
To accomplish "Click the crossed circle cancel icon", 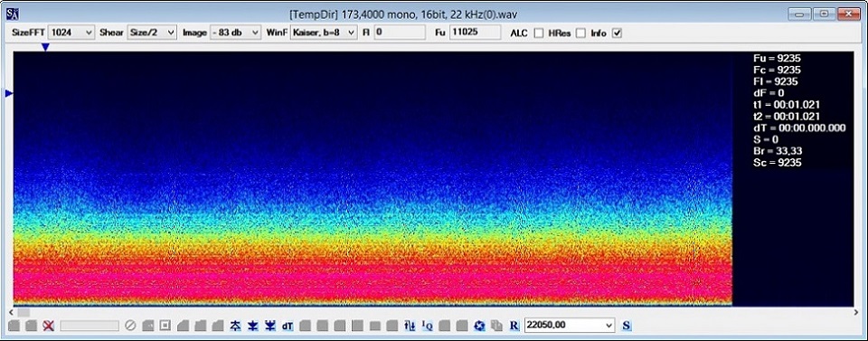I will point(130,326).
